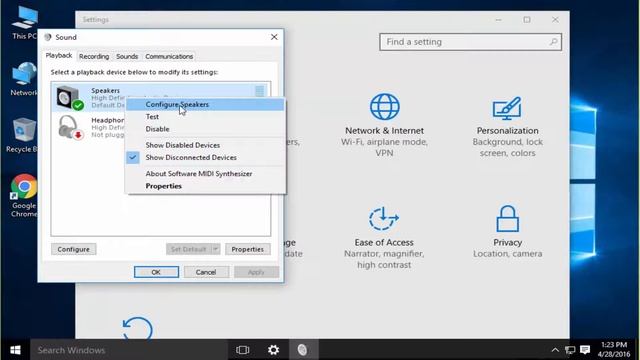Open the Action Center notification icon

[x=585, y=350]
